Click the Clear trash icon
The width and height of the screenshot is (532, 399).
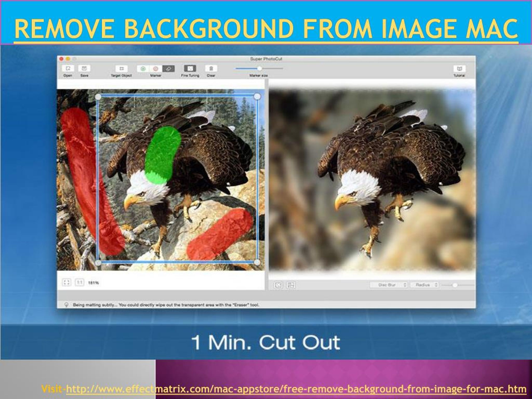click(211, 69)
